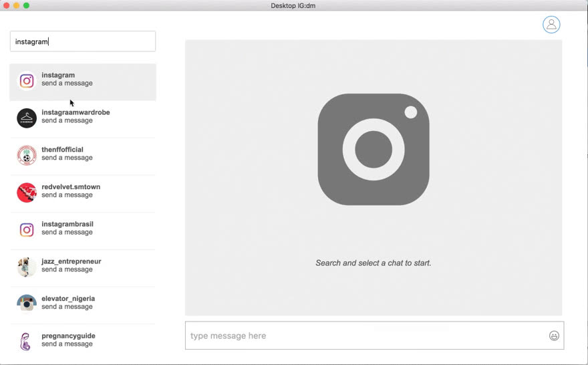The image size is (588, 365).
Task: Click instagrambrasil logo avatar
Action: click(x=27, y=230)
